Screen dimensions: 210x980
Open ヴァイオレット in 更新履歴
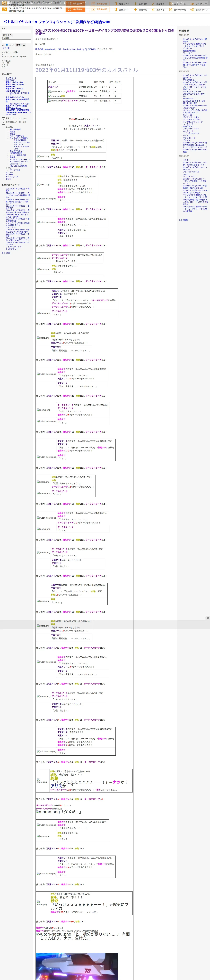click(x=189, y=138)
